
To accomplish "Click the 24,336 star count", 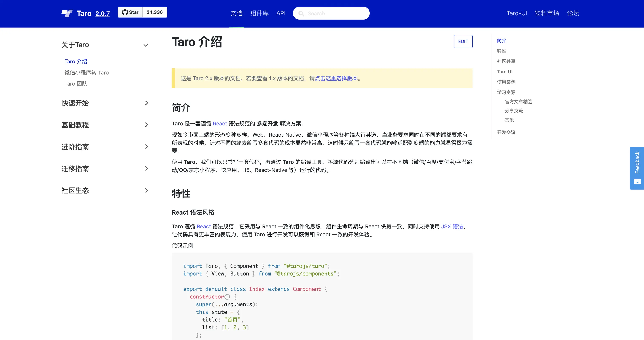I will click(154, 12).
